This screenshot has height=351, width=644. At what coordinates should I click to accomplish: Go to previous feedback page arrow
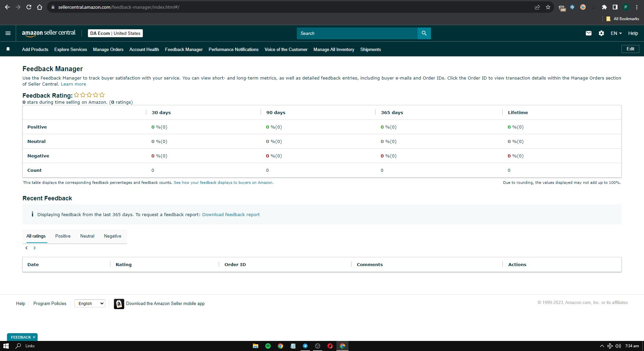[26, 248]
